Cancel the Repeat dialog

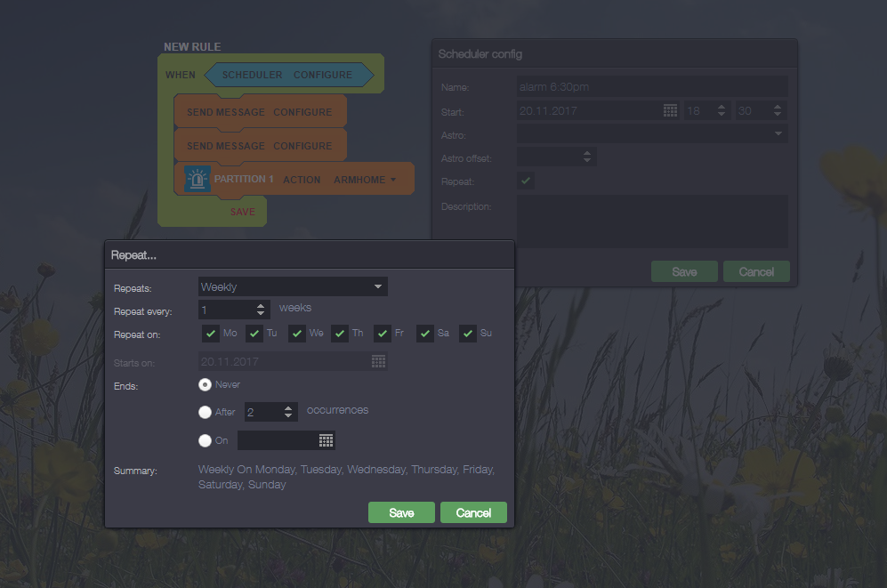pyautogui.click(x=473, y=512)
